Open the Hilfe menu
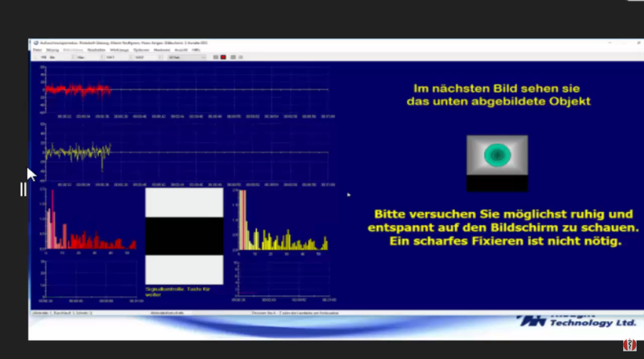The image size is (644, 359). [x=196, y=50]
